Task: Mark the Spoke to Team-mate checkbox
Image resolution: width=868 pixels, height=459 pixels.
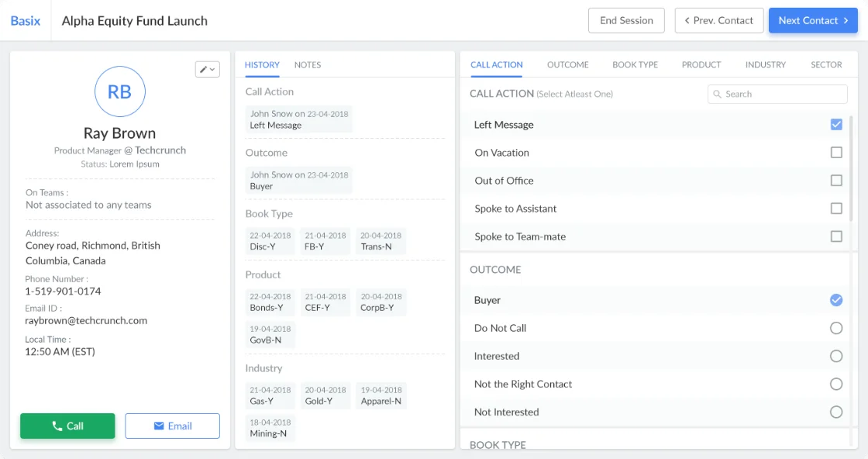Action: tap(836, 236)
